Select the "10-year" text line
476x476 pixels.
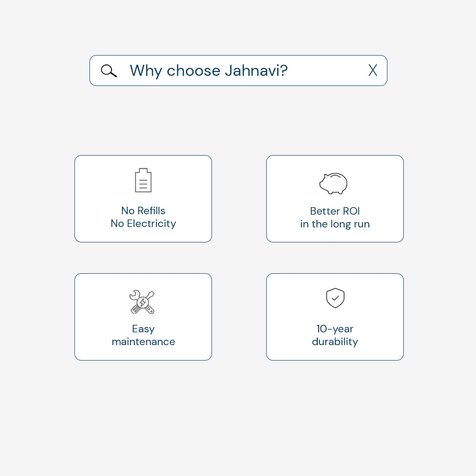pyautogui.click(x=335, y=329)
